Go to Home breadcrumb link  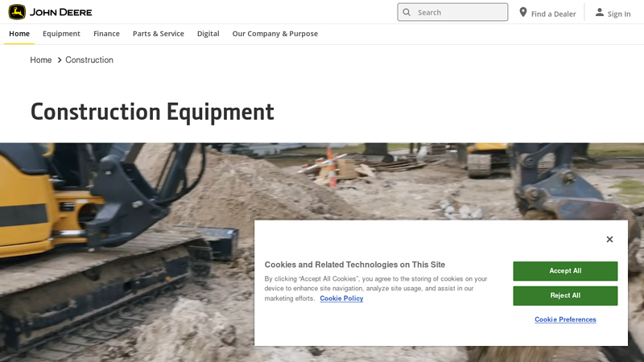click(x=41, y=60)
